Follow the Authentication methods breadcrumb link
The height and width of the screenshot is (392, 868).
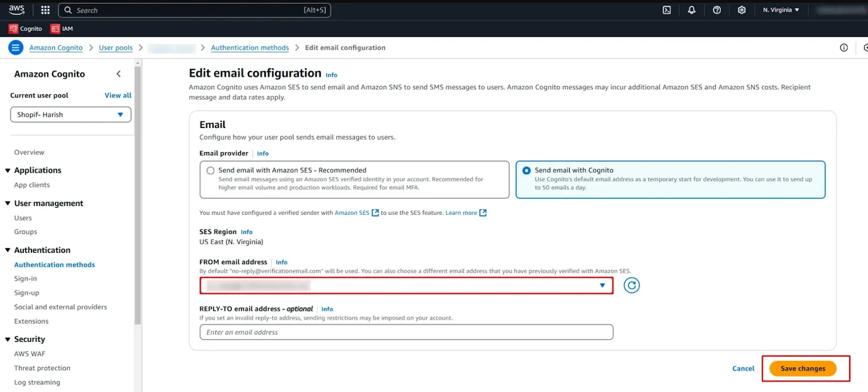click(250, 48)
